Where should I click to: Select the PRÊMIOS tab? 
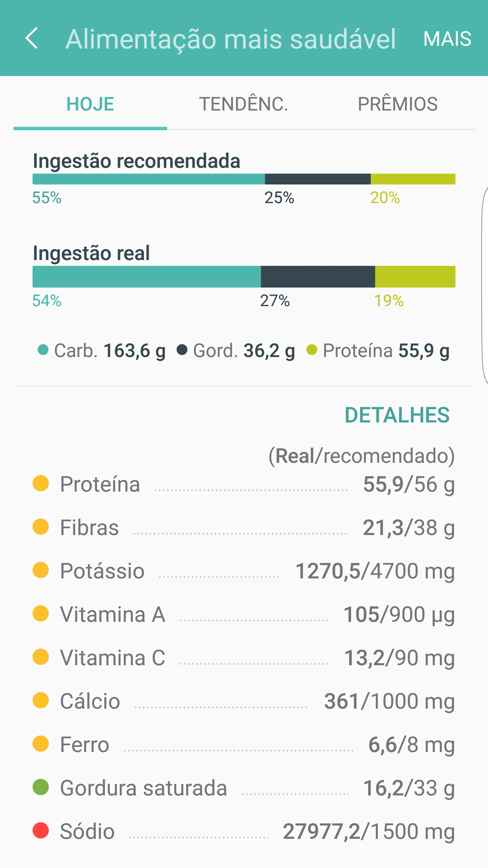click(x=398, y=104)
